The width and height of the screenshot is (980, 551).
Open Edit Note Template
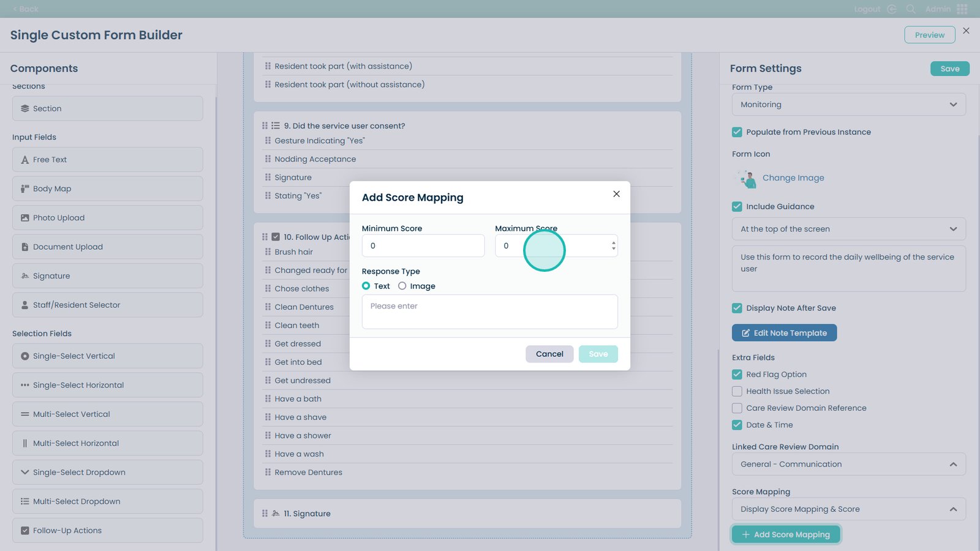(x=784, y=333)
